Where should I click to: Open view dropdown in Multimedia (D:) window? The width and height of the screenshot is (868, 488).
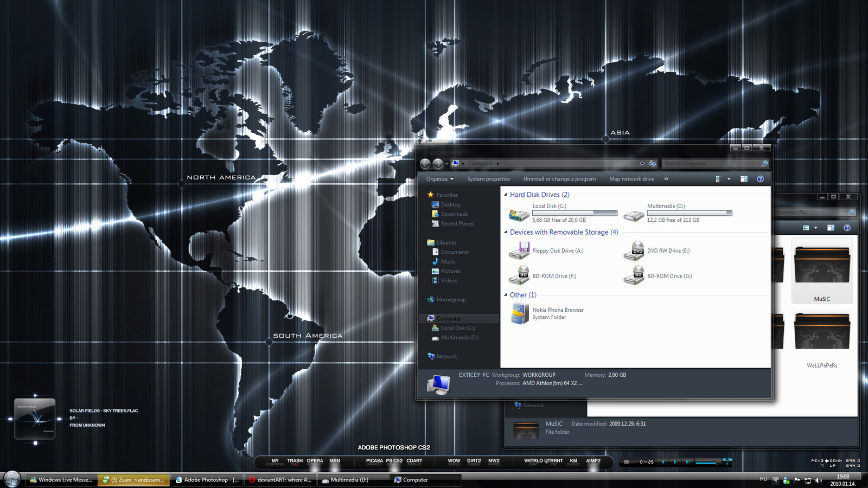coord(816,228)
